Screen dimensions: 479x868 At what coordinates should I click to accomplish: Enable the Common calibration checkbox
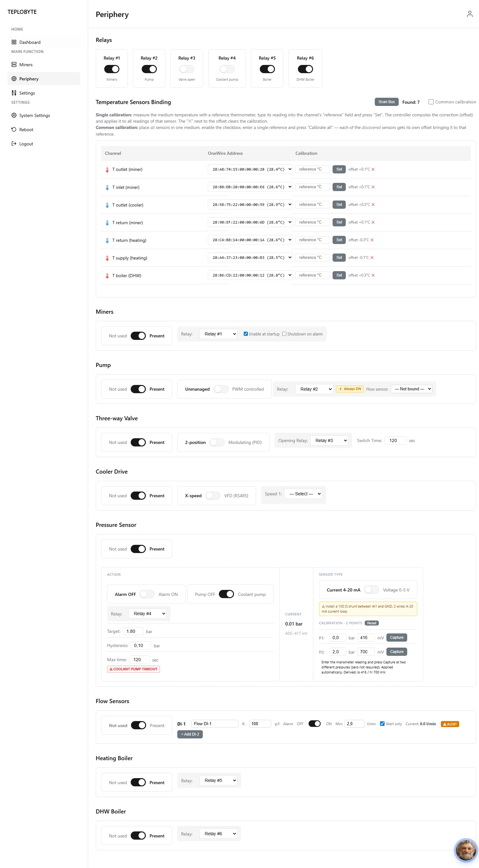[431, 102]
